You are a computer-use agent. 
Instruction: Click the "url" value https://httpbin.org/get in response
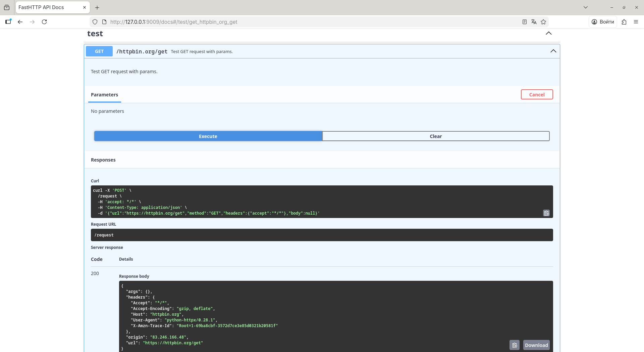pyautogui.click(x=173, y=343)
